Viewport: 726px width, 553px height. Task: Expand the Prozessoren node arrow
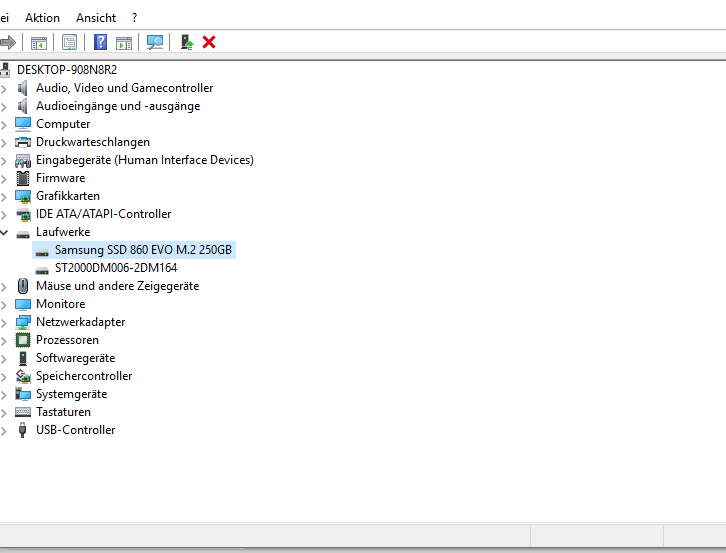coord(4,341)
